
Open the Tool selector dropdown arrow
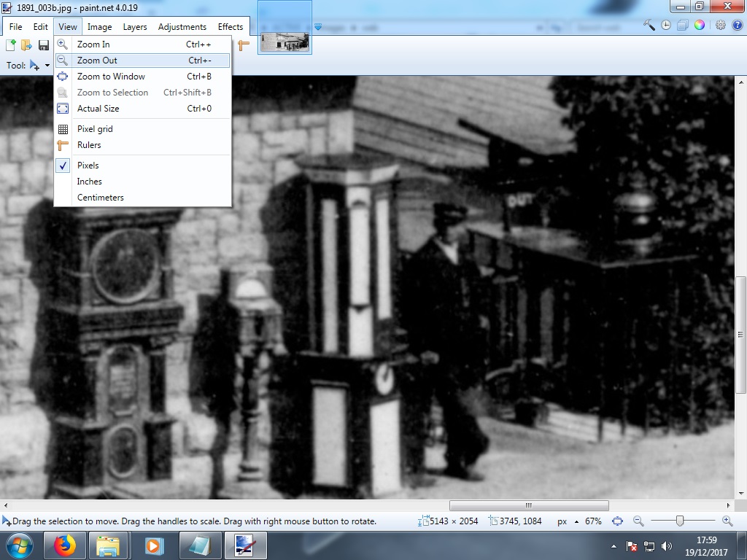[48, 66]
